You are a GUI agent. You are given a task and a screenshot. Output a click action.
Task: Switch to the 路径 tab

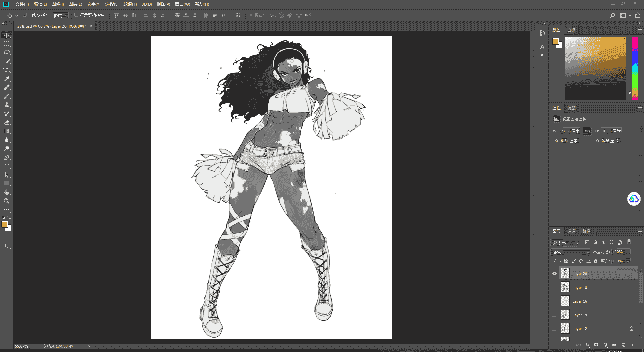click(x=586, y=231)
